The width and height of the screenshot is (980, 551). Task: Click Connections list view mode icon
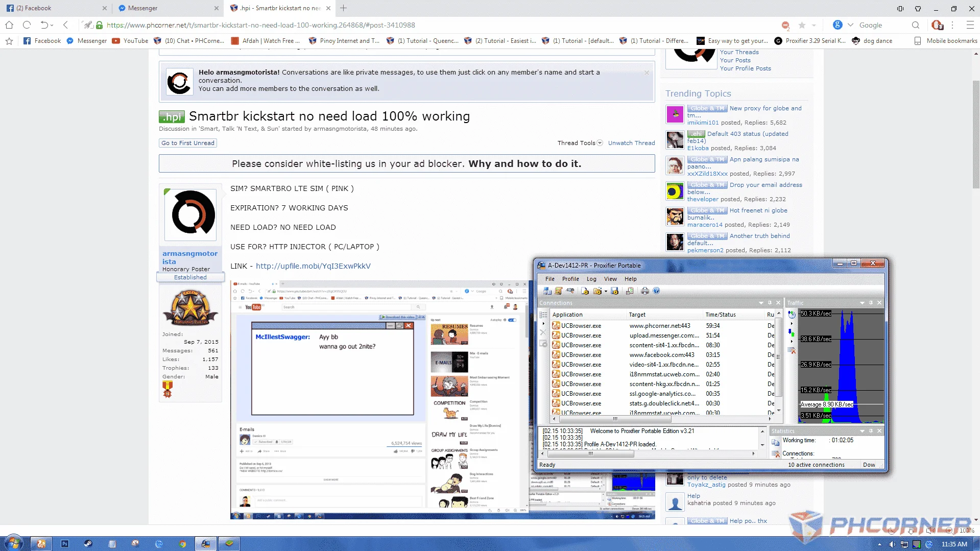pyautogui.click(x=543, y=315)
